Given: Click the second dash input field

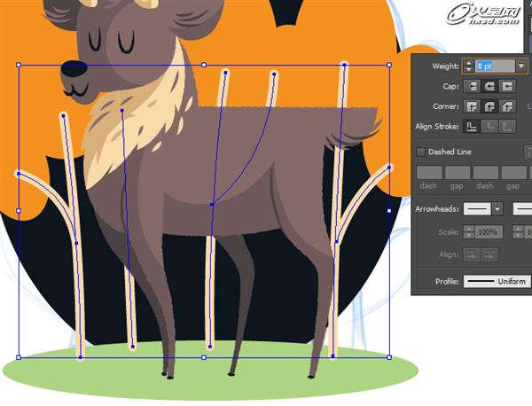Looking at the screenshot, I should click(486, 173).
